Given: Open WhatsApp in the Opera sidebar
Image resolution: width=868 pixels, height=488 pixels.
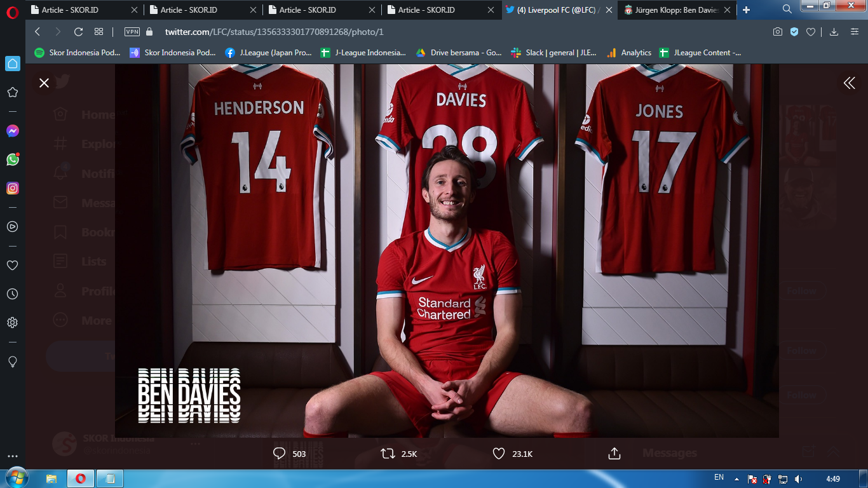Looking at the screenshot, I should click(13, 159).
